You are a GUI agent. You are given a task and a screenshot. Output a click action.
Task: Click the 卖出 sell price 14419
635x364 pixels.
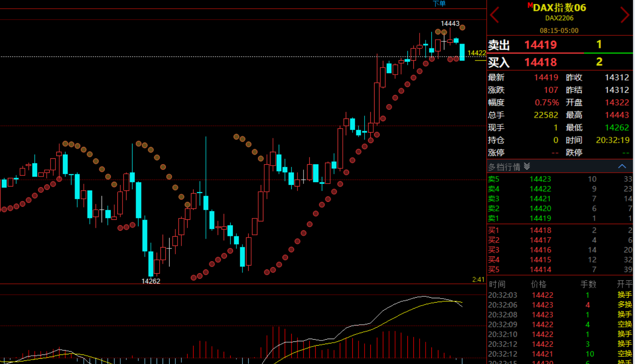click(x=540, y=44)
